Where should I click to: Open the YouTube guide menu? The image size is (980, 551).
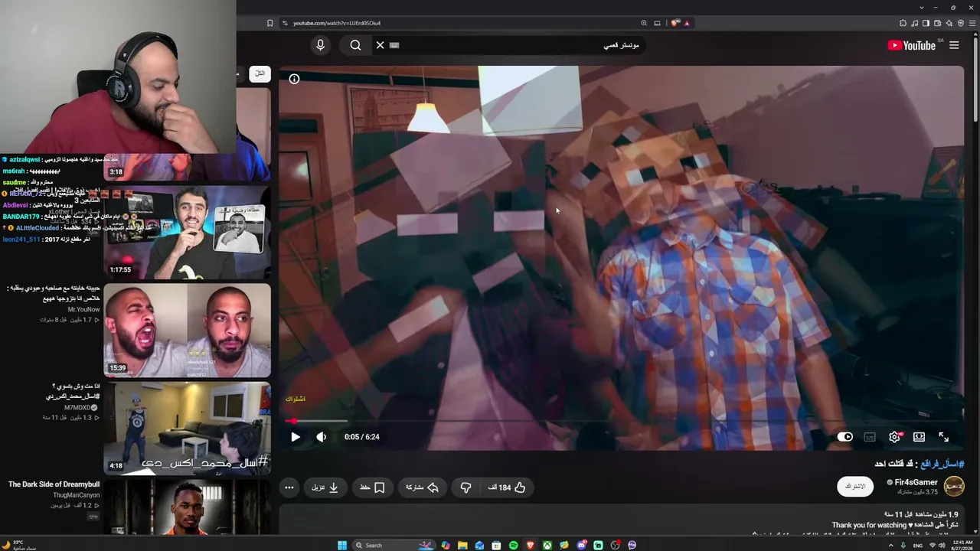pyautogui.click(x=954, y=45)
